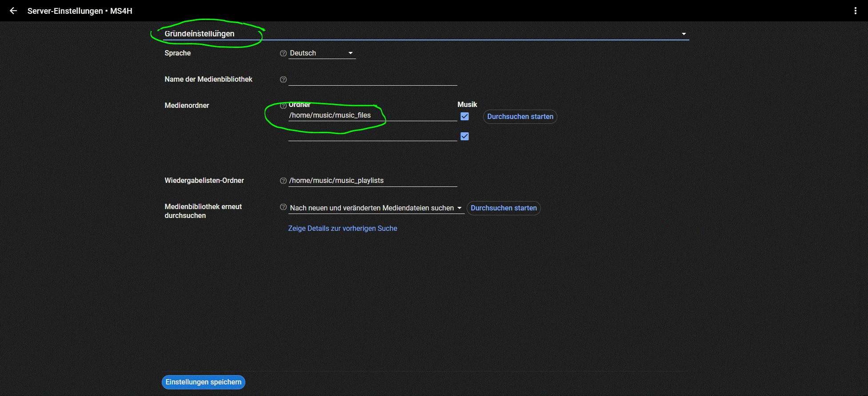The image size is (868, 396).
Task: Open 'Zeige Details zur vorherigen Suche' link
Action: [343, 229]
